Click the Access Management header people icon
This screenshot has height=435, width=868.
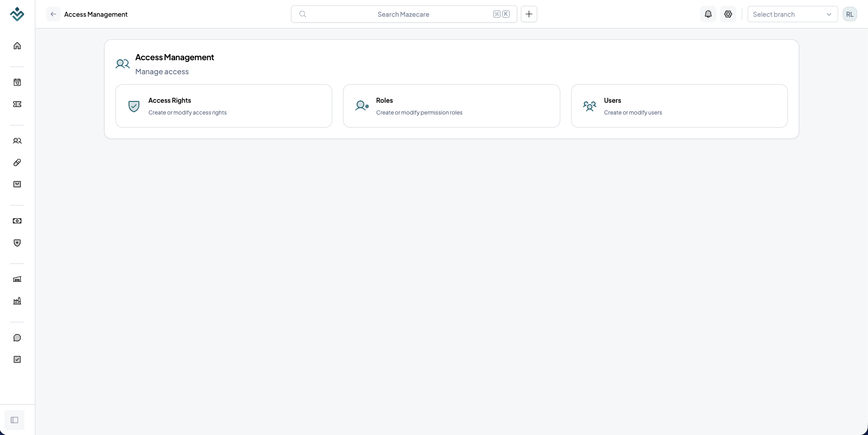[123, 64]
